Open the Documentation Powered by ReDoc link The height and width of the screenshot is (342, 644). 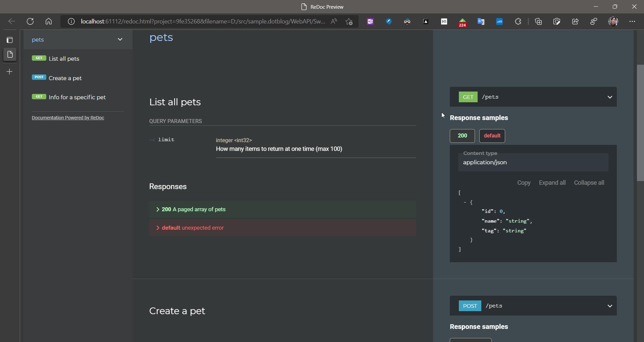click(68, 118)
